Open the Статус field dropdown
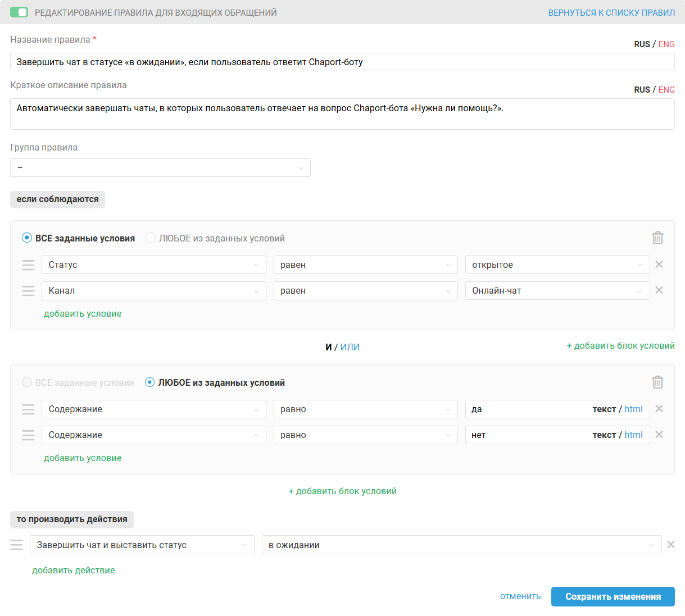The width and height of the screenshot is (685, 616). (x=154, y=265)
